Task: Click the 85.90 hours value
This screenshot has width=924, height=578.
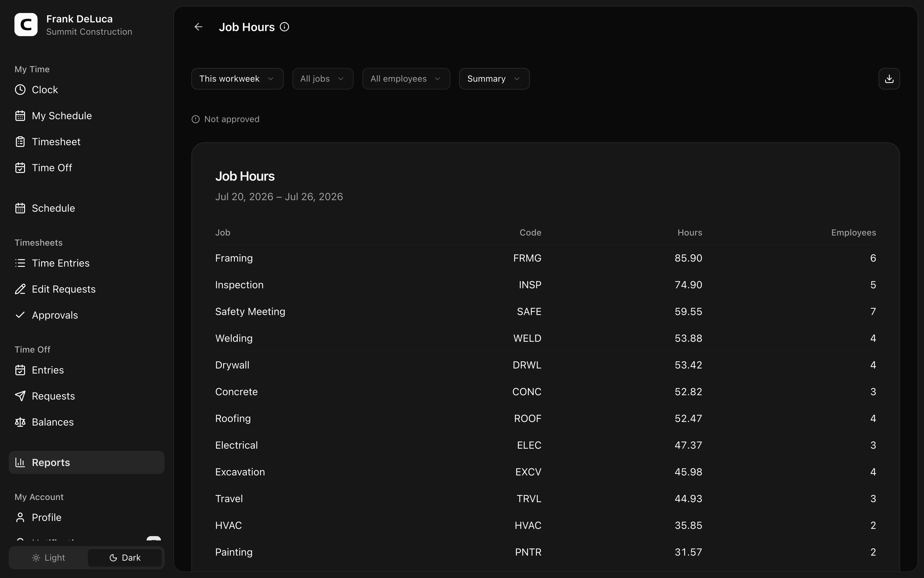Action: click(688, 258)
